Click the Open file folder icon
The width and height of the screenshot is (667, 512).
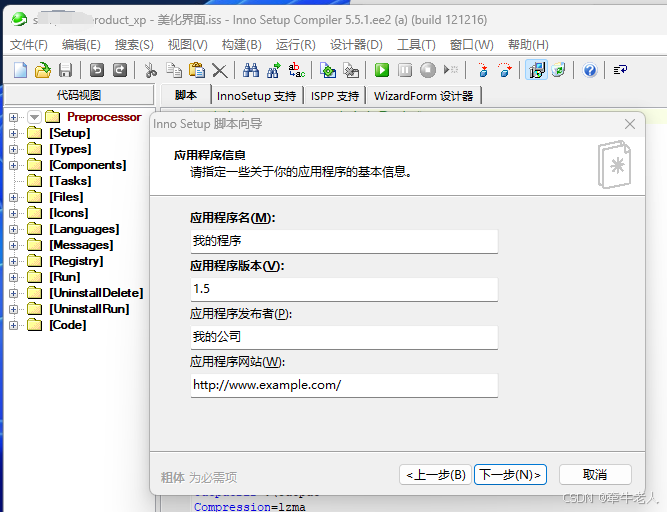43,70
